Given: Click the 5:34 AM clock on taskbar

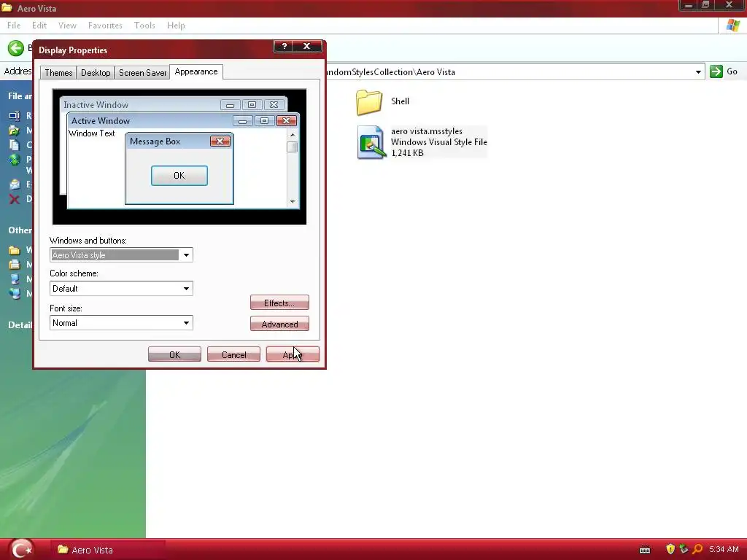Looking at the screenshot, I should point(724,549).
